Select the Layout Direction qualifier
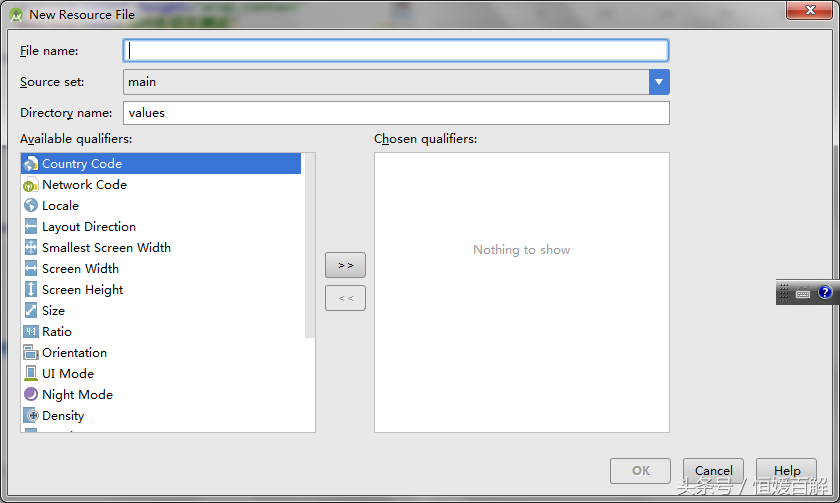Viewport: 840px width, 503px height. 161,227
